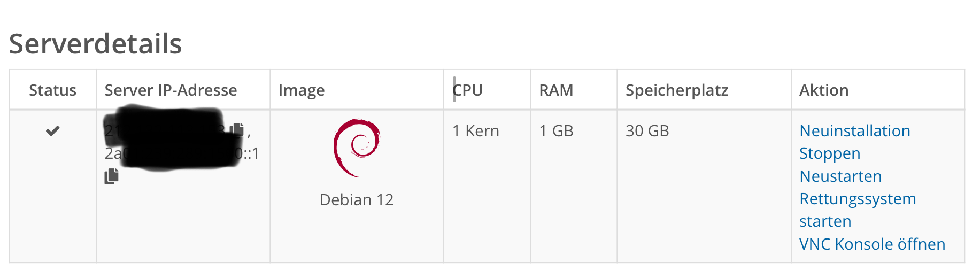Click the status checkmark icon
The height and width of the screenshot is (278, 980).
pos(52,130)
